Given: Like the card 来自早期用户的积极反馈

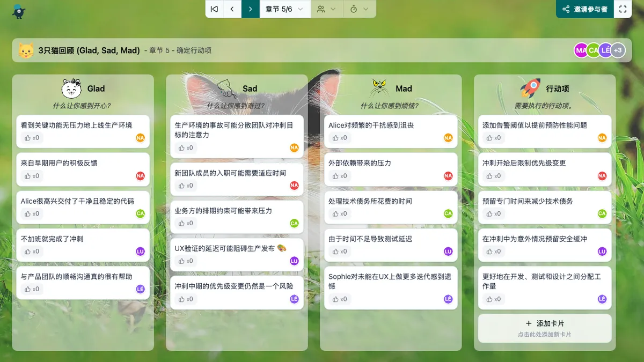Looking at the screenshot, I should pos(31,176).
